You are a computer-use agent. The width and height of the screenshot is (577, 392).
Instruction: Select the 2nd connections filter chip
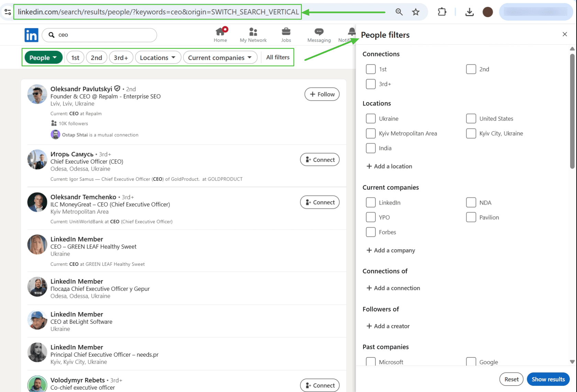(96, 57)
